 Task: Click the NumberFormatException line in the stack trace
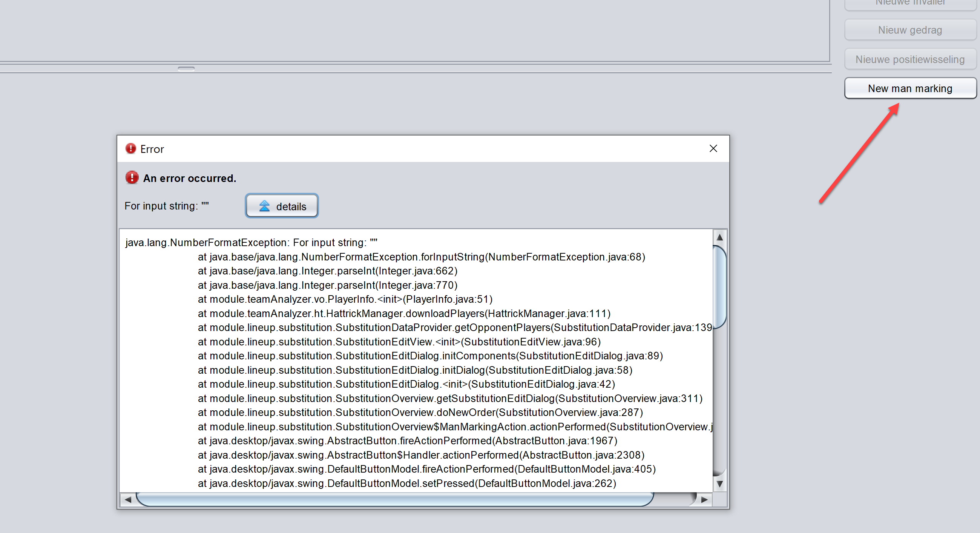point(251,242)
